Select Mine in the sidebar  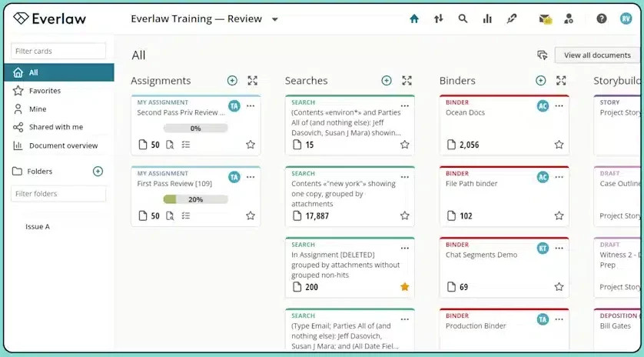pyautogui.click(x=59, y=109)
